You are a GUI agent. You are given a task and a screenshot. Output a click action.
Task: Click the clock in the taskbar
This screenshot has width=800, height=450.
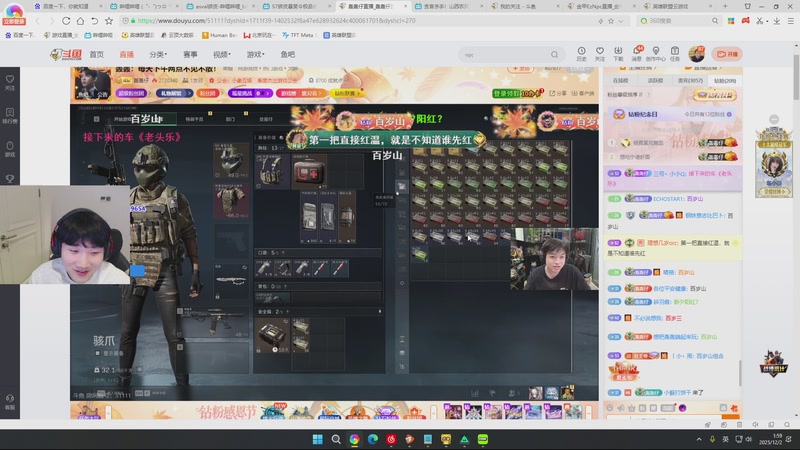769,439
